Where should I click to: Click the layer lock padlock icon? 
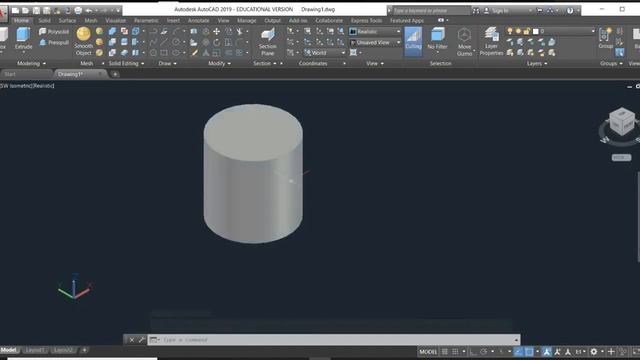pyautogui.click(x=527, y=31)
